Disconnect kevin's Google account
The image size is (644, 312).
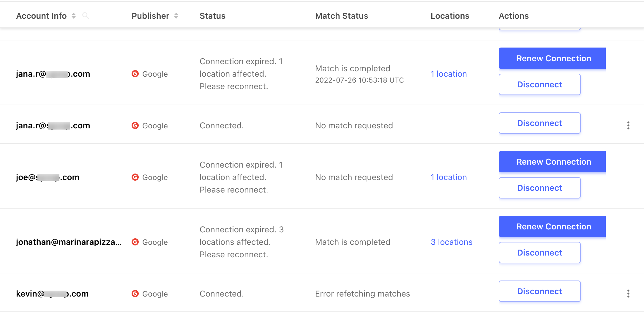pos(540,291)
